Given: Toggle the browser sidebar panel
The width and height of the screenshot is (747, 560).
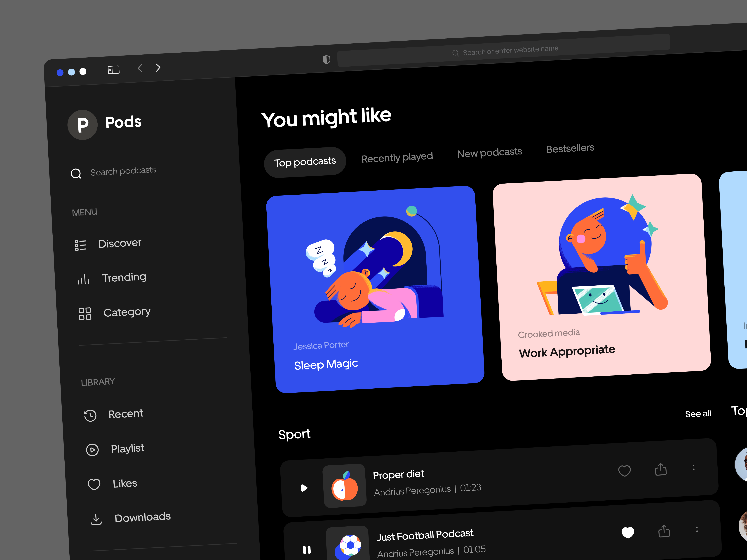Looking at the screenshot, I should 113,70.
